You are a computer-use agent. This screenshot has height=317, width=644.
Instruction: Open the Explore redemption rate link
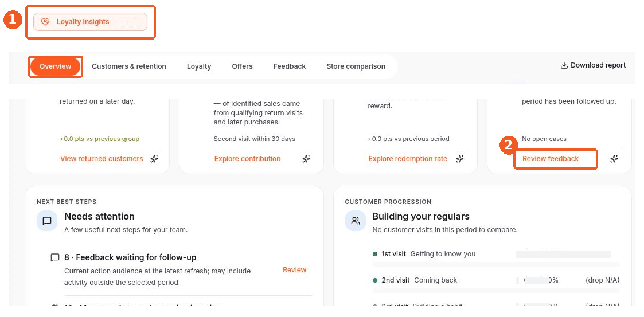coord(407,159)
